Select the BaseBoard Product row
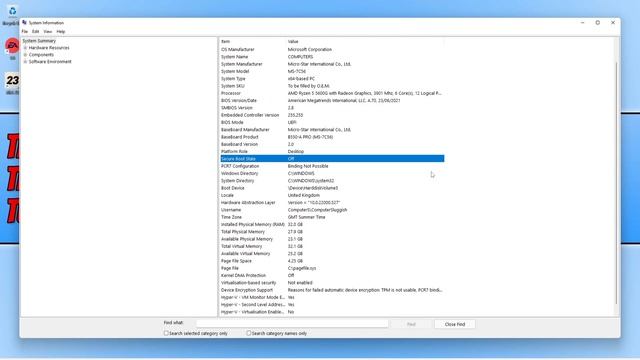This screenshot has width=640, height=360. [332, 137]
